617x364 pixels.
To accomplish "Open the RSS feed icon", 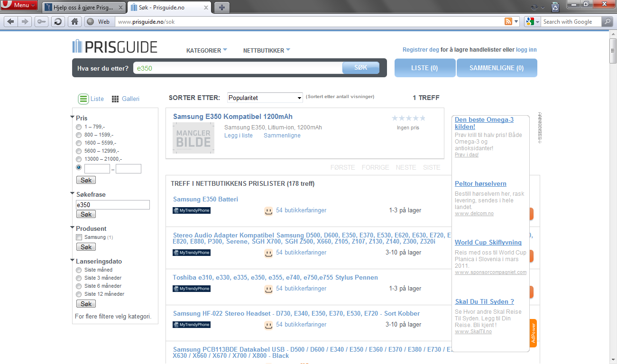I will pos(508,22).
